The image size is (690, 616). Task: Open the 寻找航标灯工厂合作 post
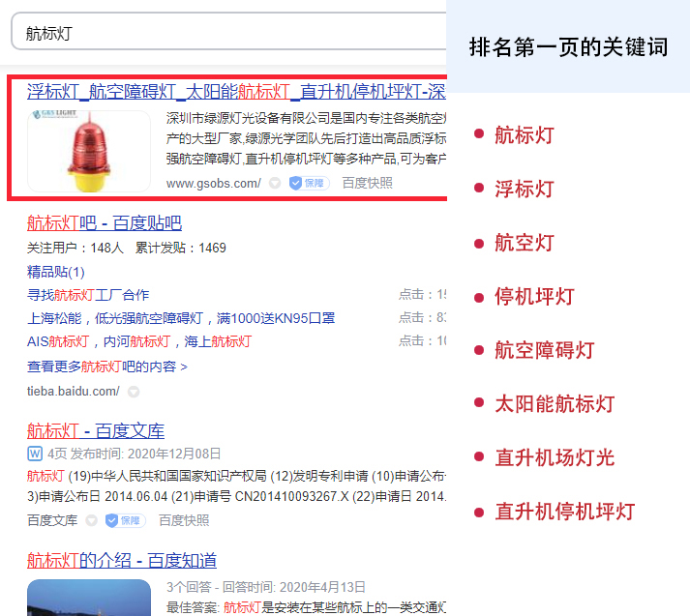point(88,295)
